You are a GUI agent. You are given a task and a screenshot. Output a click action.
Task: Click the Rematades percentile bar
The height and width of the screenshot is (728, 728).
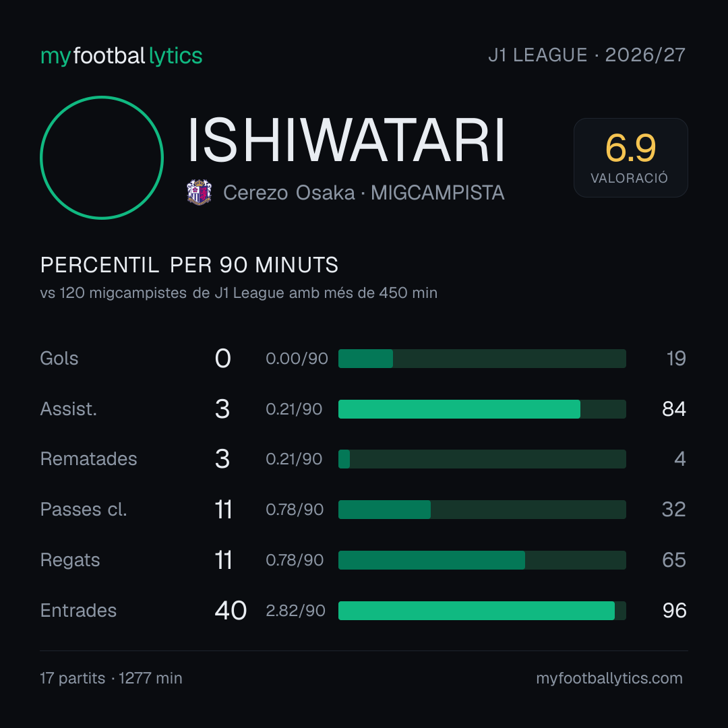[482, 459]
